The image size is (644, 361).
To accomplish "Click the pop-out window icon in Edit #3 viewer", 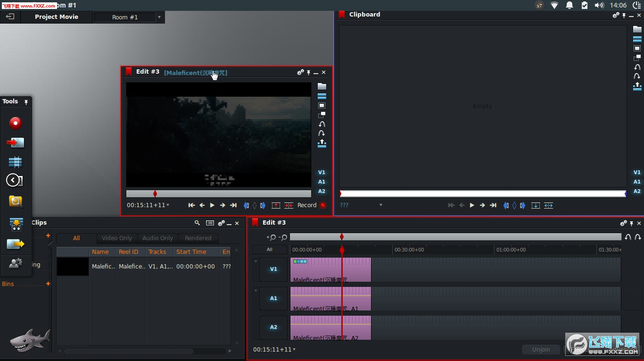I will [322, 115].
